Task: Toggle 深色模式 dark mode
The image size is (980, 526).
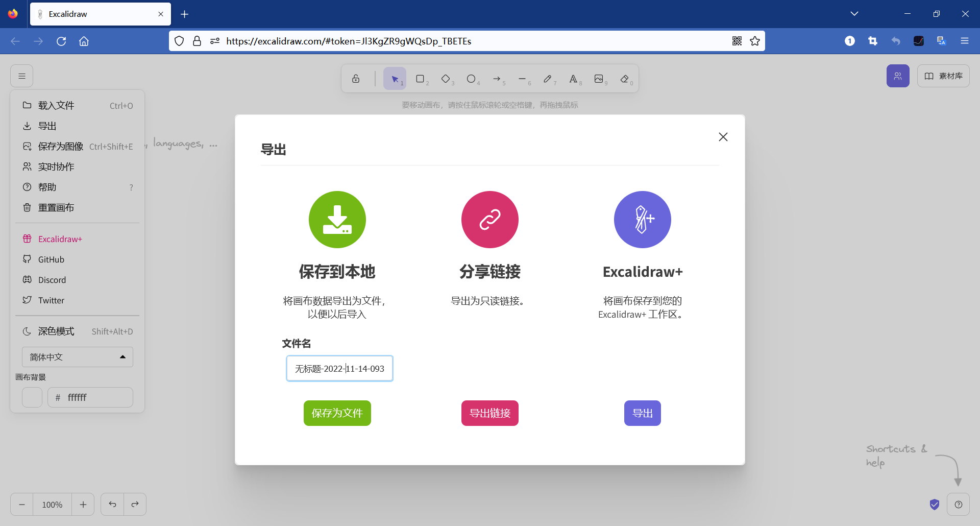Action: click(x=78, y=331)
